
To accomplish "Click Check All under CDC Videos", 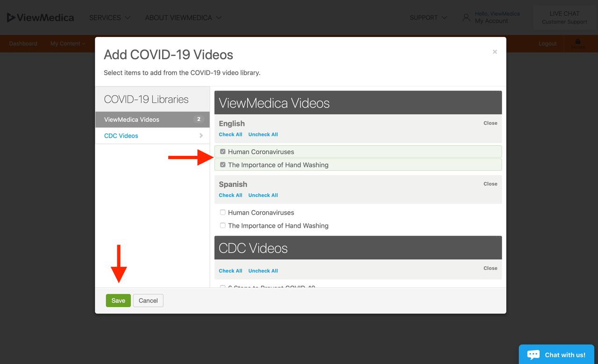I will 230,271.
